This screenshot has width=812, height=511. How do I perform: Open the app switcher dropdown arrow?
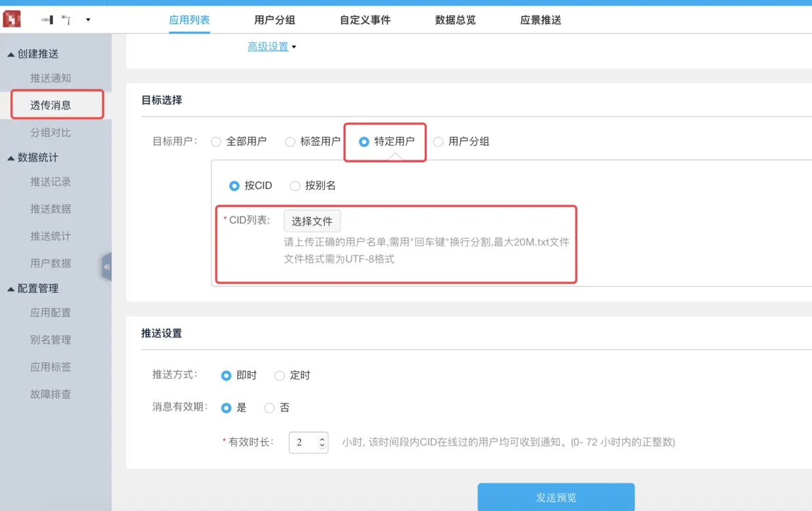point(87,20)
